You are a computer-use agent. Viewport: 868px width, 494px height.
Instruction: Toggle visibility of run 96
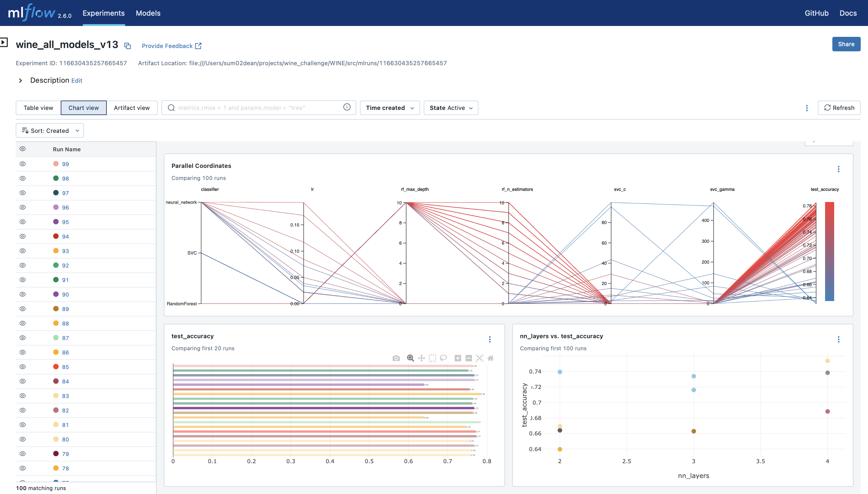pyautogui.click(x=23, y=207)
